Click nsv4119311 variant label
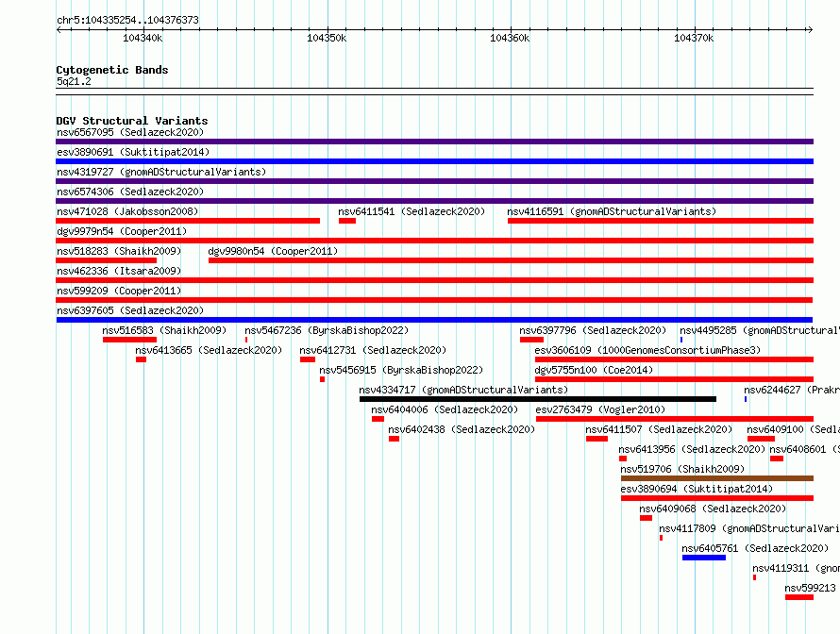 point(796,568)
